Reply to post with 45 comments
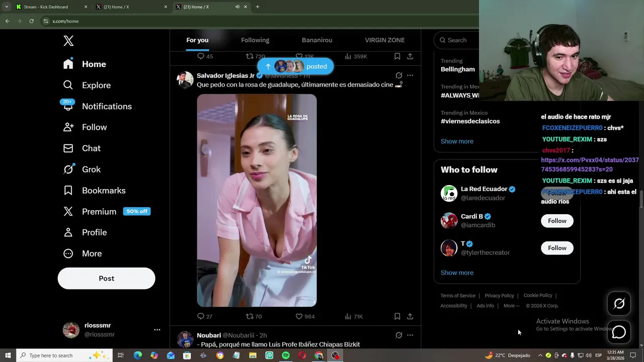 click(205, 56)
